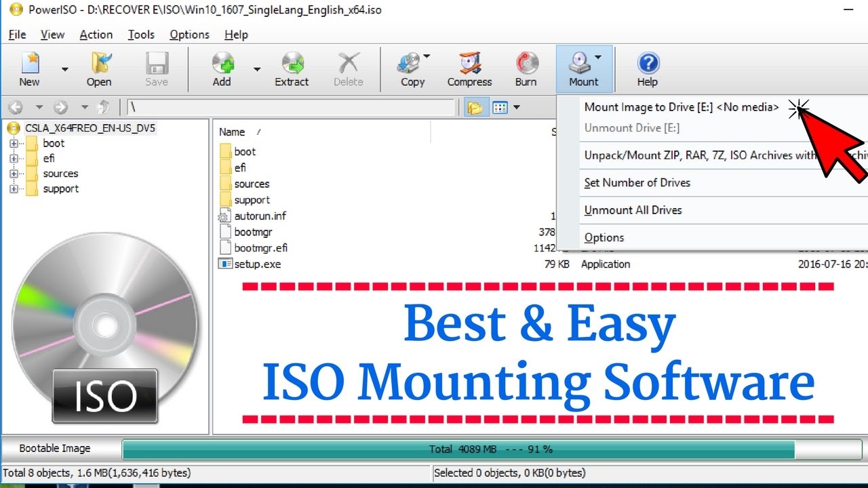
Task: Select the setup.exe file
Action: (258, 264)
